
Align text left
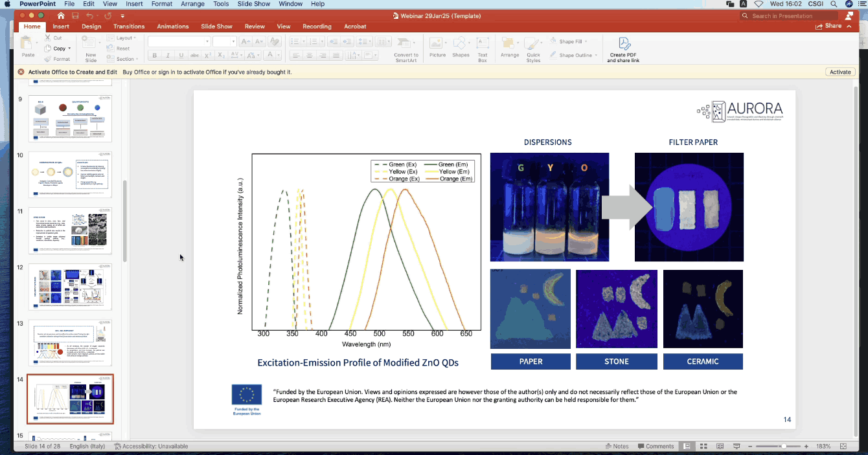click(295, 56)
